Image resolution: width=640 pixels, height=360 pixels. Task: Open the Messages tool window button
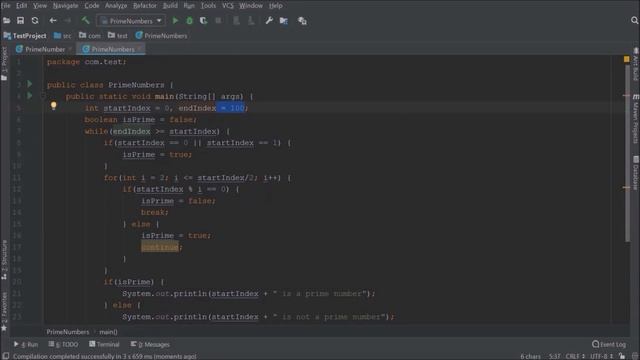[x=150, y=344]
